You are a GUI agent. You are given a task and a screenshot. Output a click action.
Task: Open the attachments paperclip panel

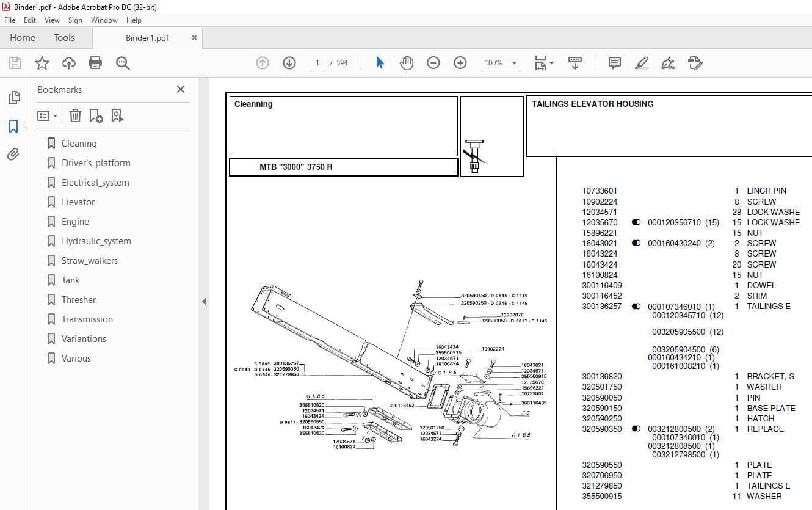[x=13, y=155]
